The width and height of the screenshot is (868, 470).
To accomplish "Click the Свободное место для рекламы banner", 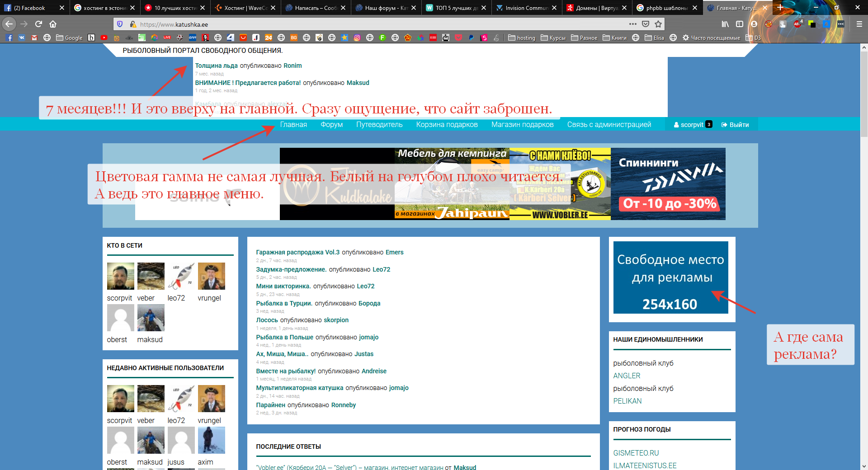I will pos(670,277).
